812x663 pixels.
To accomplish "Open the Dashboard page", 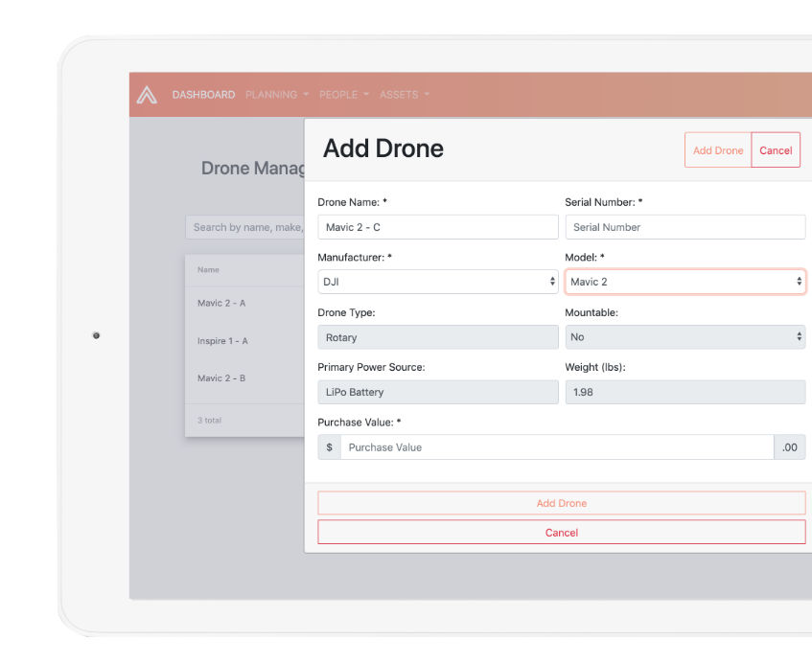I will 203,95.
